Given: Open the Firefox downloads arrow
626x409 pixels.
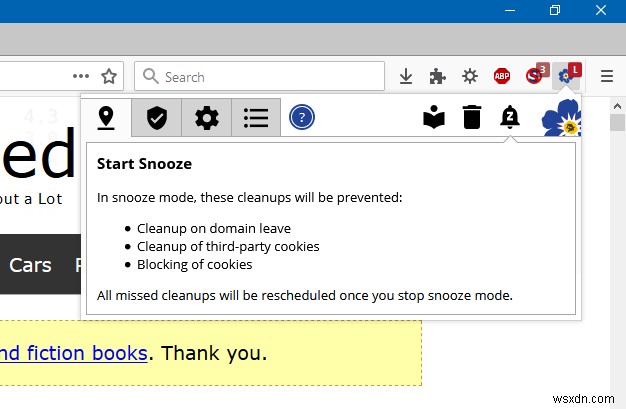Looking at the screenshot, I should 406,76.
